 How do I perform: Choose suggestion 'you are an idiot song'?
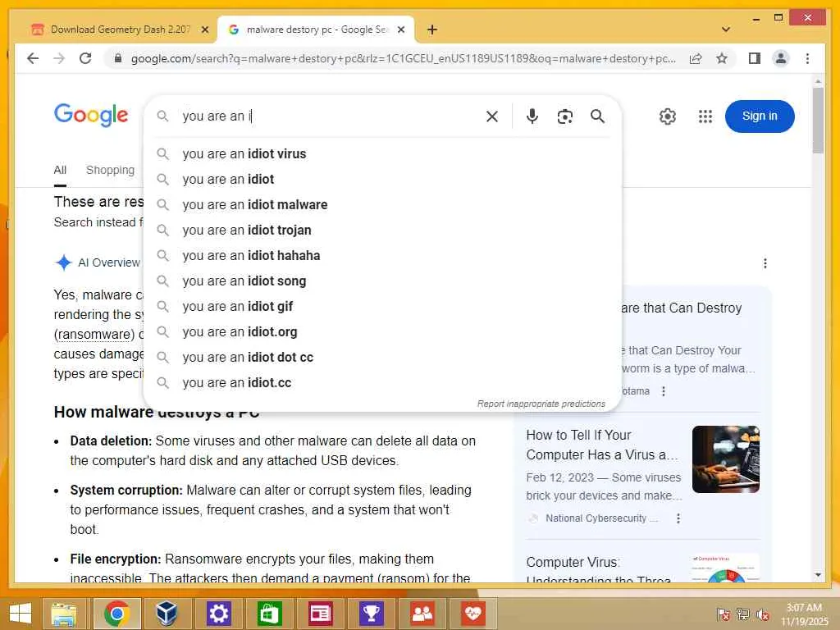(x=382, y=281)
